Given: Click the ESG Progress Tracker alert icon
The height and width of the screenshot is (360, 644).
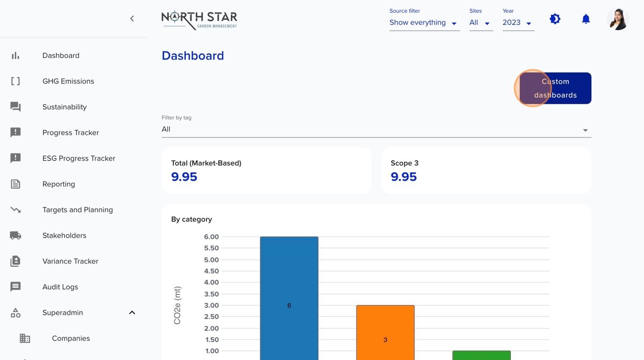Looking at the screenshot, I should click(x=16, y=158).
